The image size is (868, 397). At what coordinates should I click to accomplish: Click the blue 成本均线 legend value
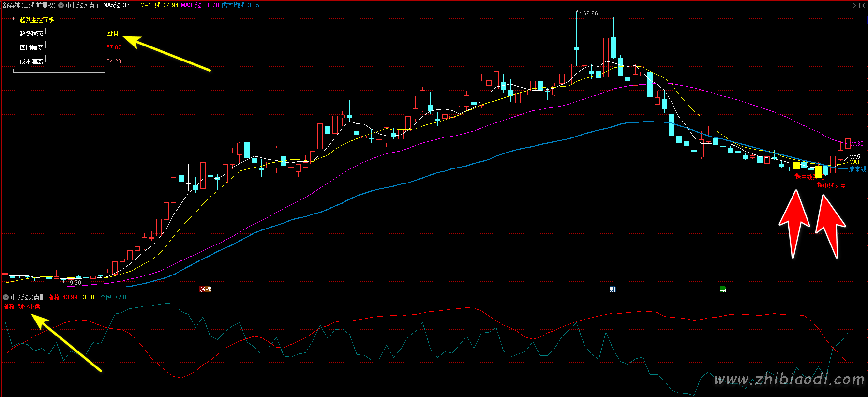click(x=242, y=5)
